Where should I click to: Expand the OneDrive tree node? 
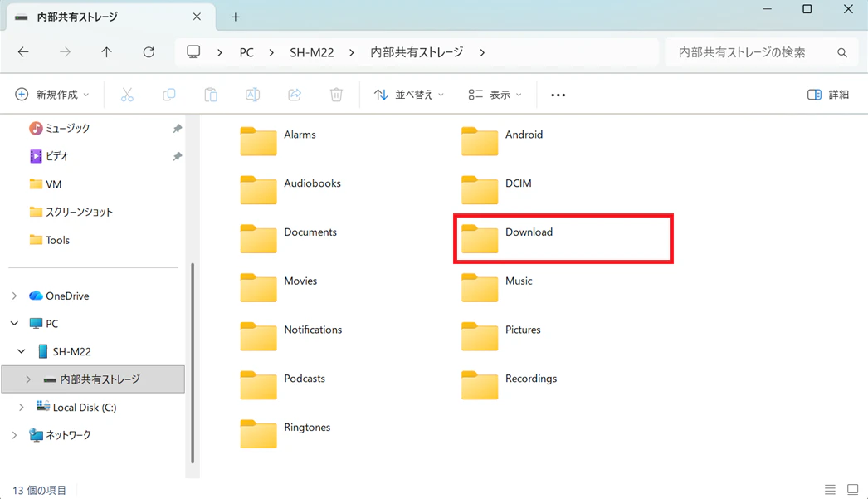(x=14, y=296)
